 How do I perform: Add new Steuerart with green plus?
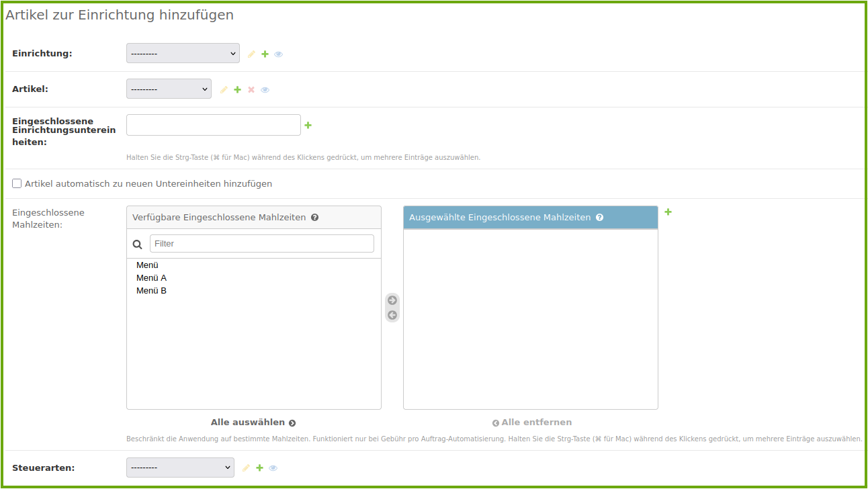[259, 468]
